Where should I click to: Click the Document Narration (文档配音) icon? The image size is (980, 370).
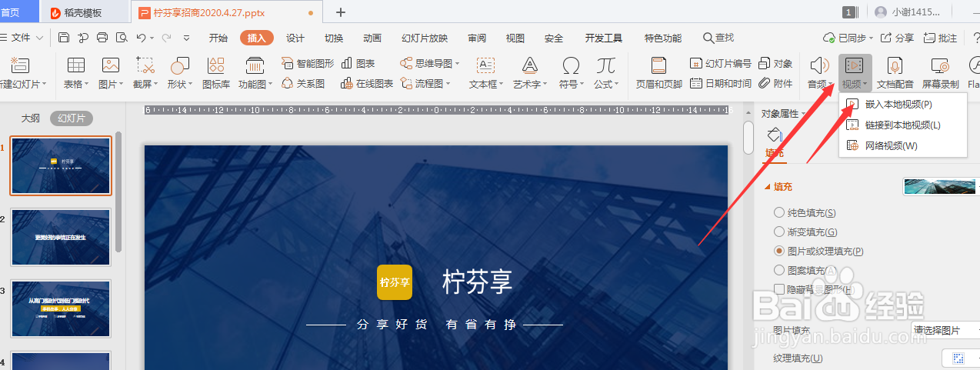[x=895, y=65]
